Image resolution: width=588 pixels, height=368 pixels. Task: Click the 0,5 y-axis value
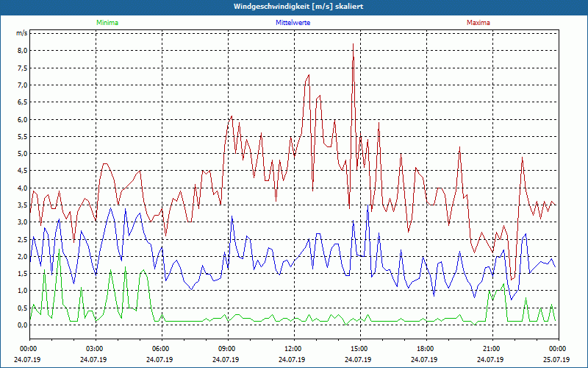23,308
